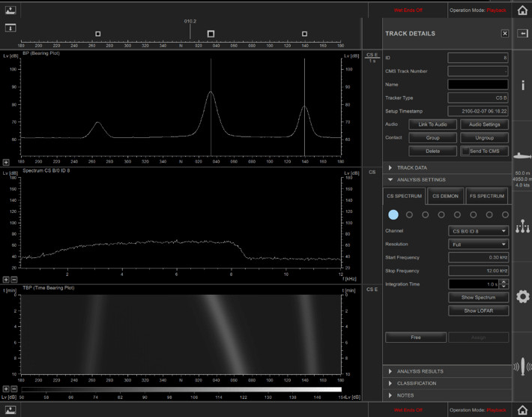This screenshot has height=417, width=532.
Task: Select the tracker marker near bearing 140
Action: pos(304,34)
